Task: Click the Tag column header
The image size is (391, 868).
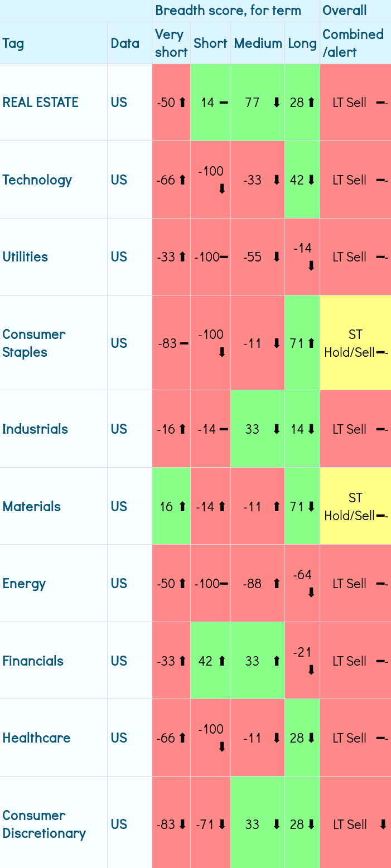Action: click(x=13, y=43)
